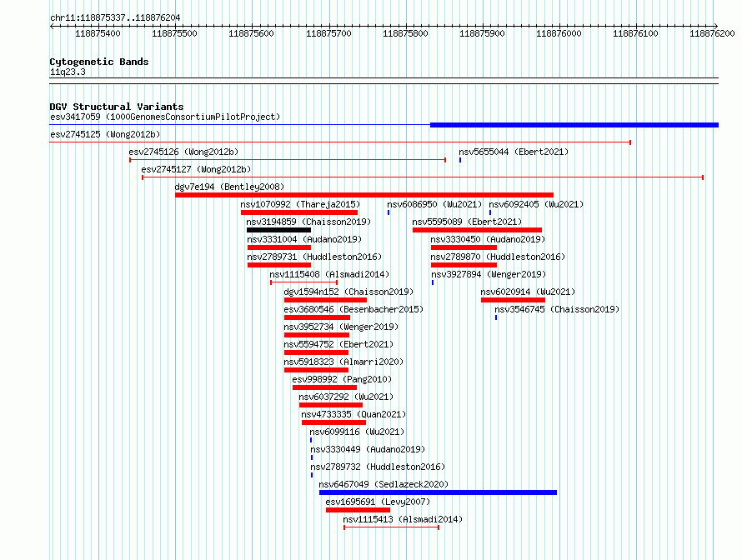
Task: Click nsv3546745 (Chaisson2019) label
Action: coord(557,309)
